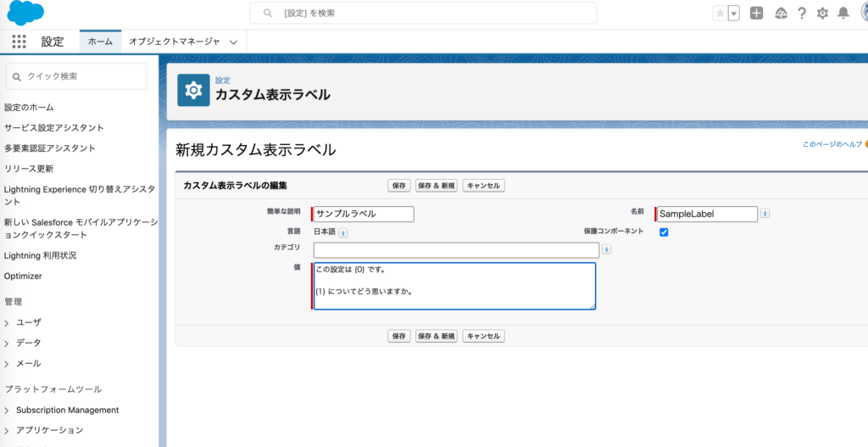Click the top 保存 button
This screenshot has width=868, height=447.
point(398,186)
